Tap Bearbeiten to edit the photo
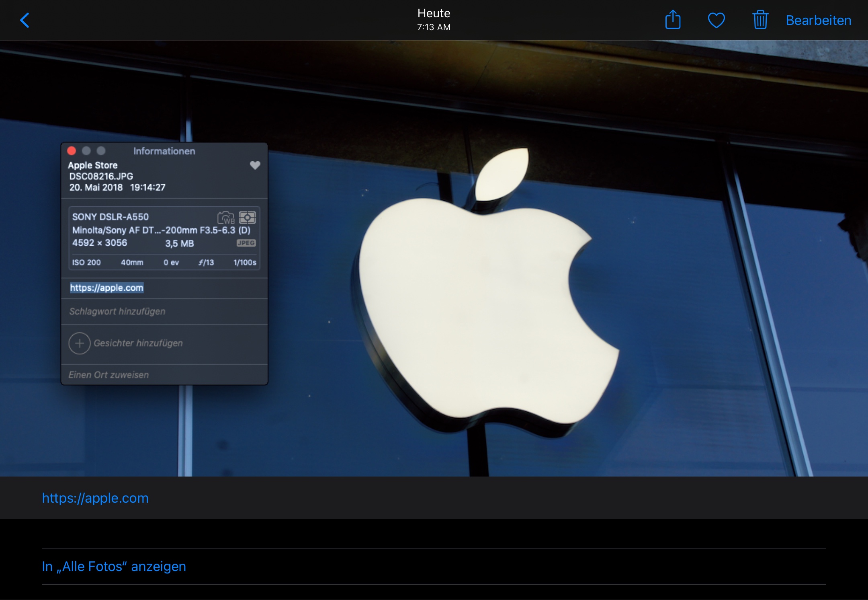Viewport: 868px width, 600px height. tap(818, 20)
